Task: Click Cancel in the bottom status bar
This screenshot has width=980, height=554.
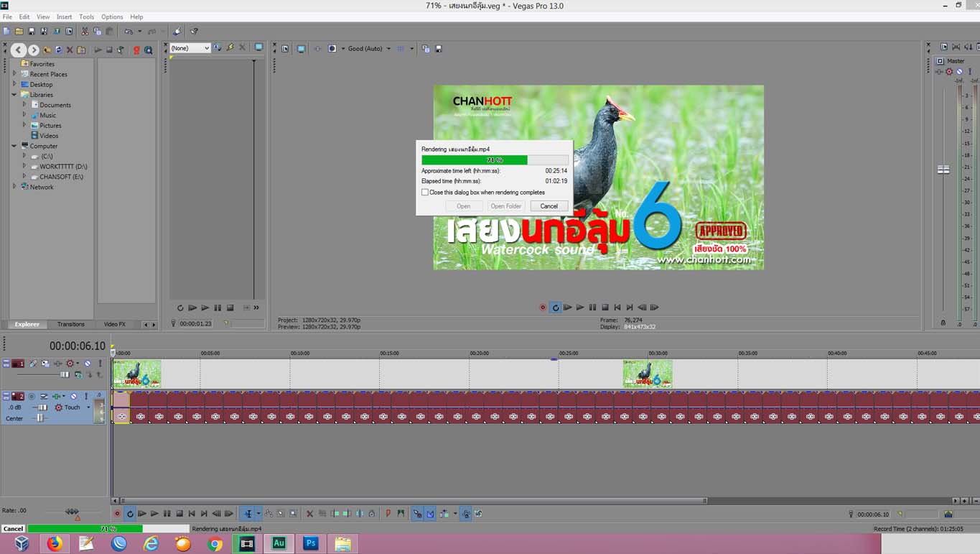Action: pos(13,529)
